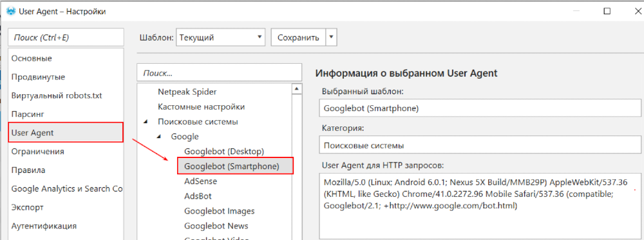Select the User Agent settings section
The width and height of the screenshot is (644, 240).
tap(66, 132)
